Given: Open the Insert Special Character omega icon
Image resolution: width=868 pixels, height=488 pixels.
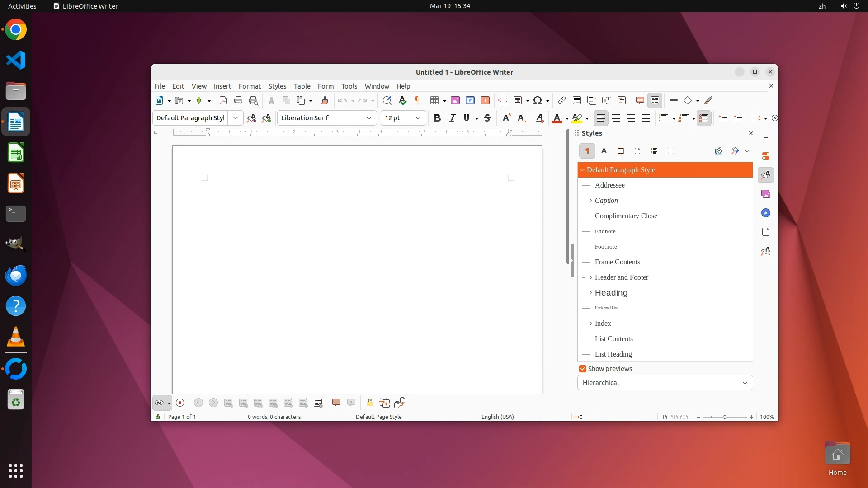Looking at the screenshot, I should 538,100.
